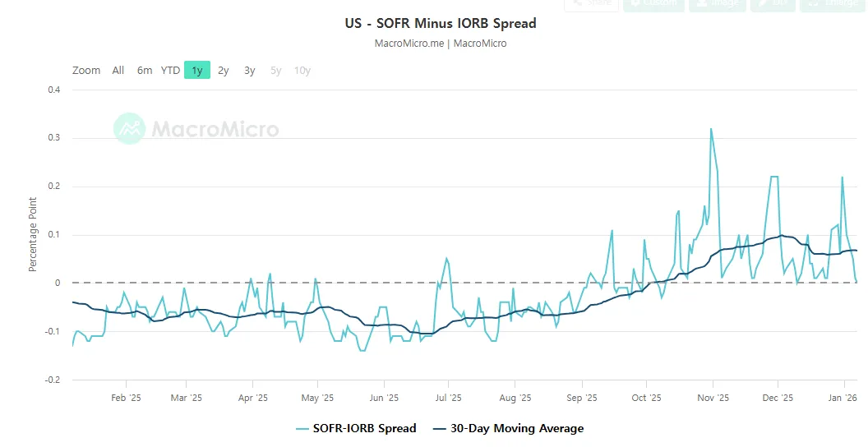
Task: Select the active 1y zoom range
Action: [x=197, y=71]
